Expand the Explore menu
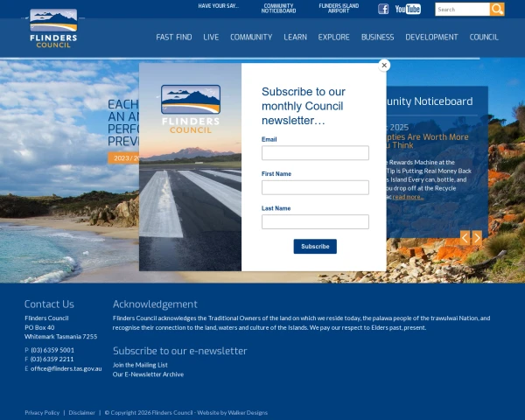This screenshot has height=420, width=525. (x=334, y=37)
